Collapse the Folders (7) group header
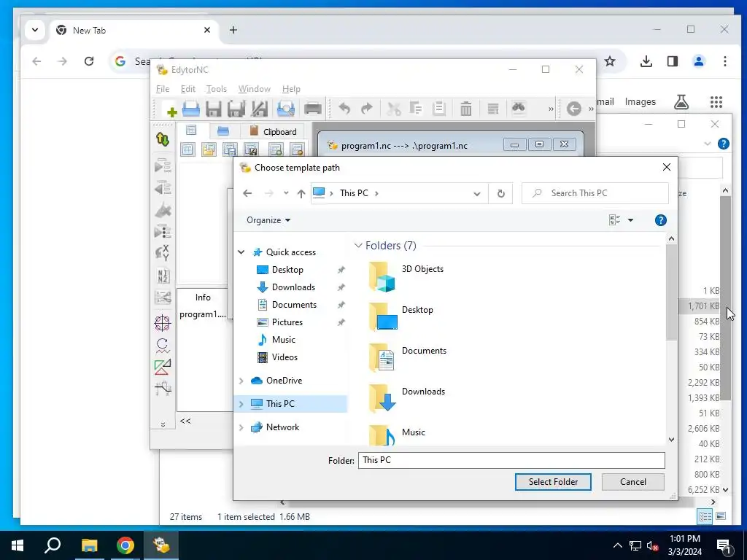Image resolution: width=747 pixels, height=560 pixels. pos(358,246)
